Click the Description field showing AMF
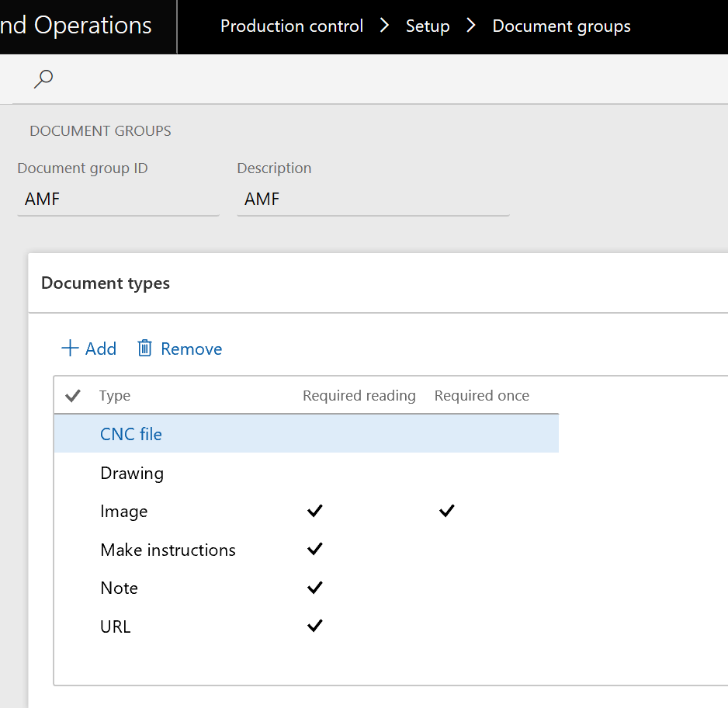Image resolution: width=728 pixels, height=708 pixels. 373,199
